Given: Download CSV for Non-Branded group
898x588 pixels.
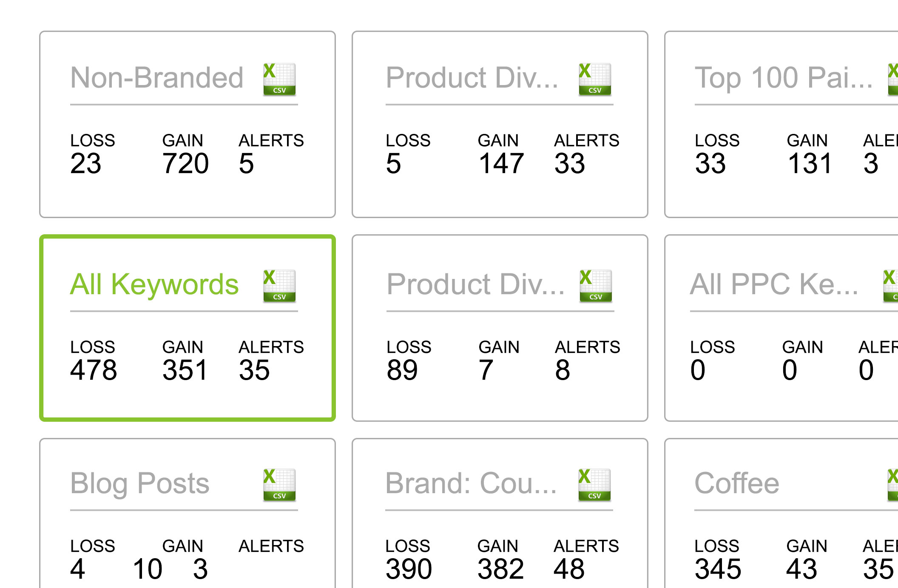Looking at the screenshot, I should pos(279,79).
